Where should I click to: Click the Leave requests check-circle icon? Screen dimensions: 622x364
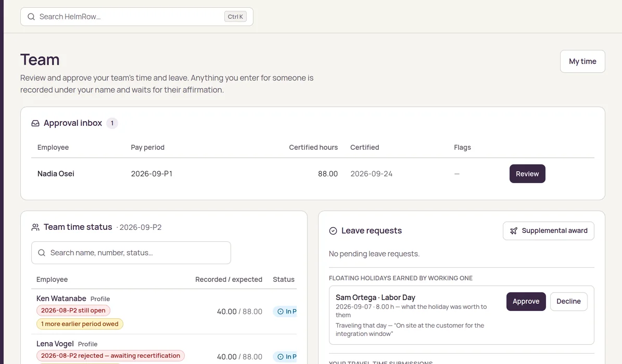pyautogui.click(x=333, y=231)
